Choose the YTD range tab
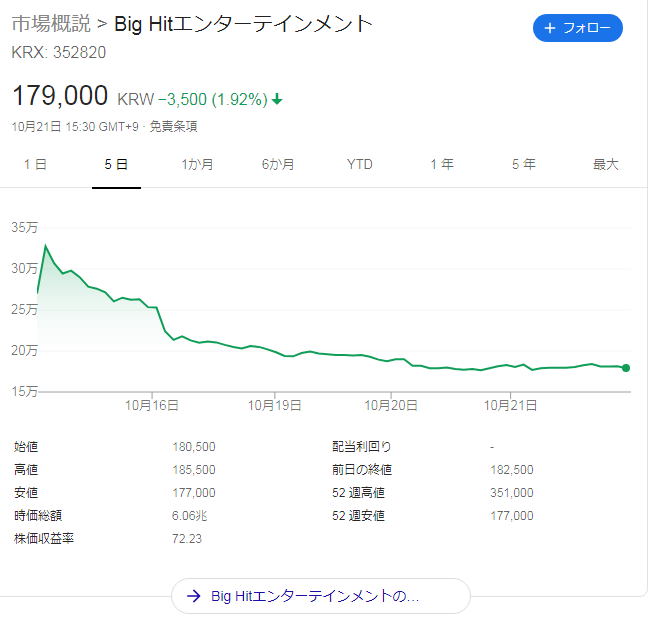Image resolution: width=661 pixels, height=617 pixels. (360, 164)
